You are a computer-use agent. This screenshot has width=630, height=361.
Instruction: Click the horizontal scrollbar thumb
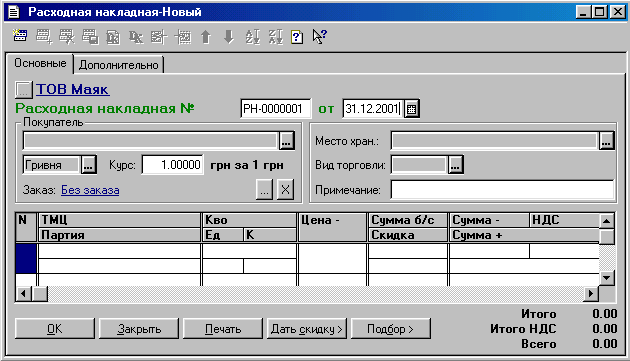point(40,294)
